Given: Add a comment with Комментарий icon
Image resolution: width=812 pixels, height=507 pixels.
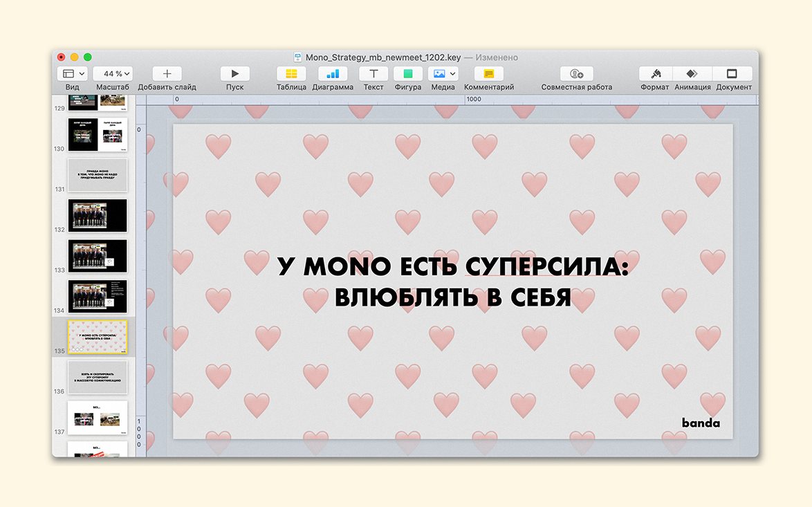Looking at the screenshot, I should pos(489,73).
